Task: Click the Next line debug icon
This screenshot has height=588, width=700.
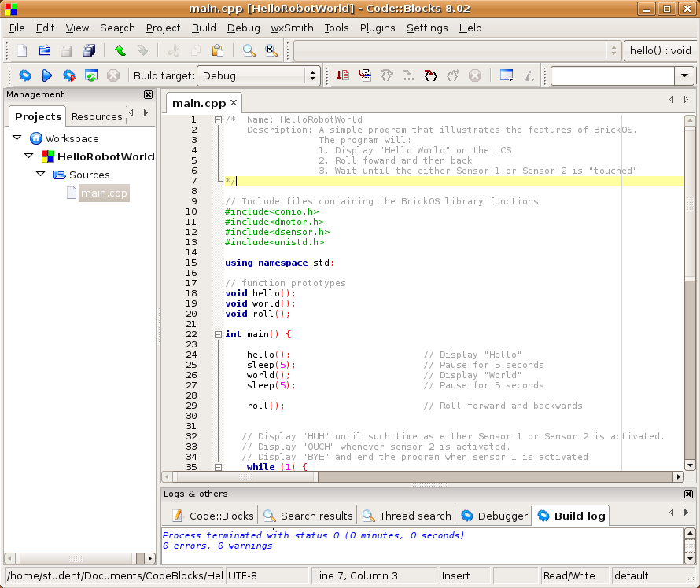Action: point(387,75)
